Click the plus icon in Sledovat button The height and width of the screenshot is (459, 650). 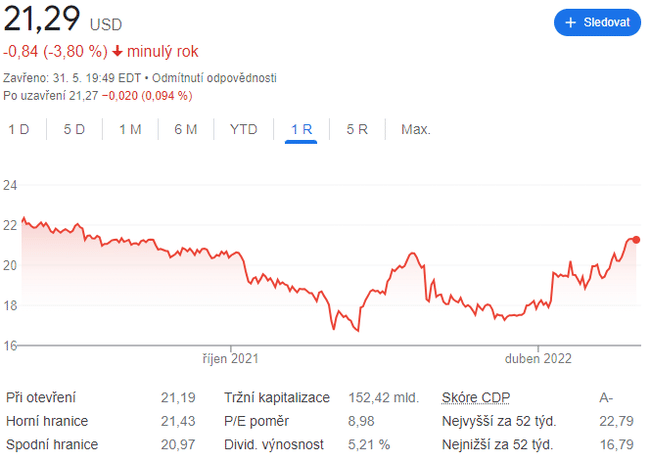point(571,22)
